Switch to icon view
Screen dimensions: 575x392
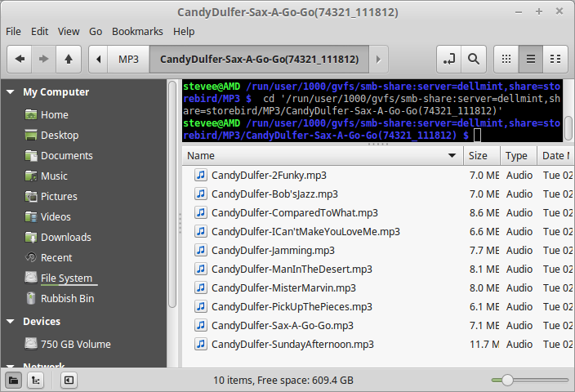[506, 59]
